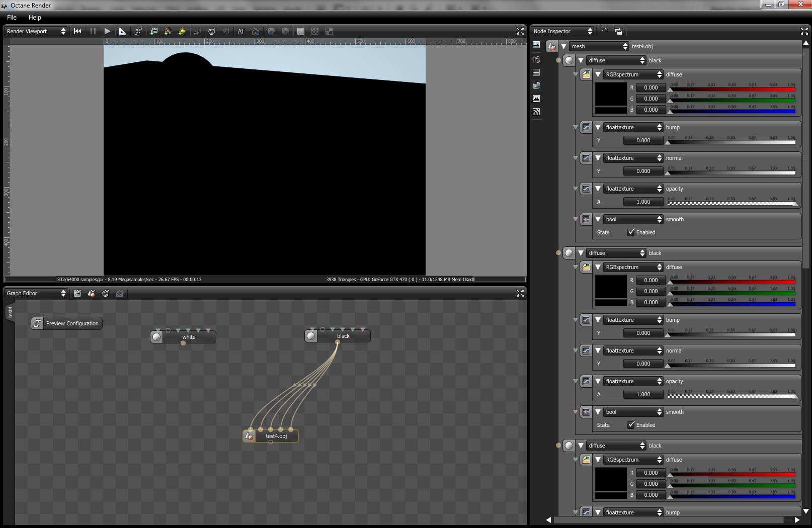Click the anaglyph stereo glasses icon
This screenshot has height=528, width=812.
(256, 31)
